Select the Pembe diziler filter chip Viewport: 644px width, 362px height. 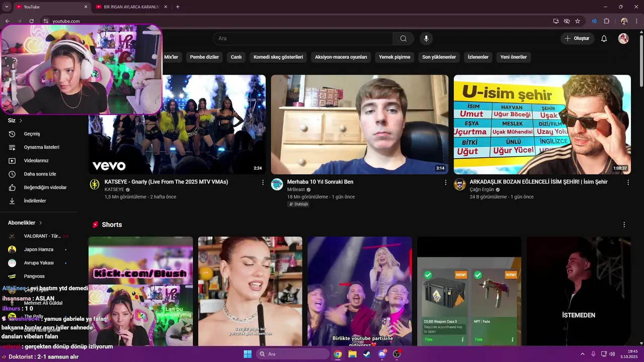(204, 57)
